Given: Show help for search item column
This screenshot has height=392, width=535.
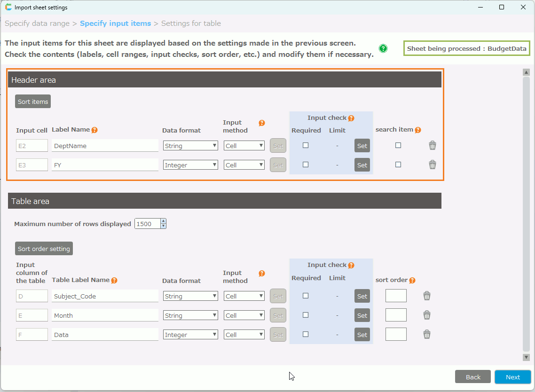Looking at the screenshot, I should point(418,130).
